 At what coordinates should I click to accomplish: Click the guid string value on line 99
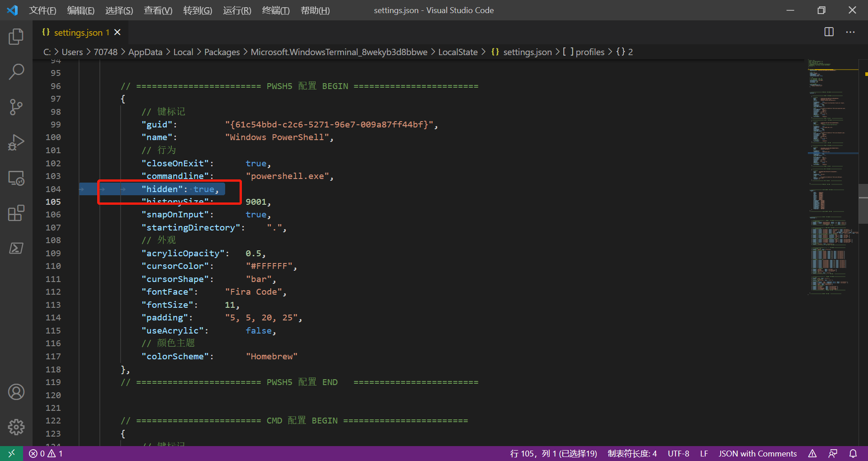(x=329, y=124)
